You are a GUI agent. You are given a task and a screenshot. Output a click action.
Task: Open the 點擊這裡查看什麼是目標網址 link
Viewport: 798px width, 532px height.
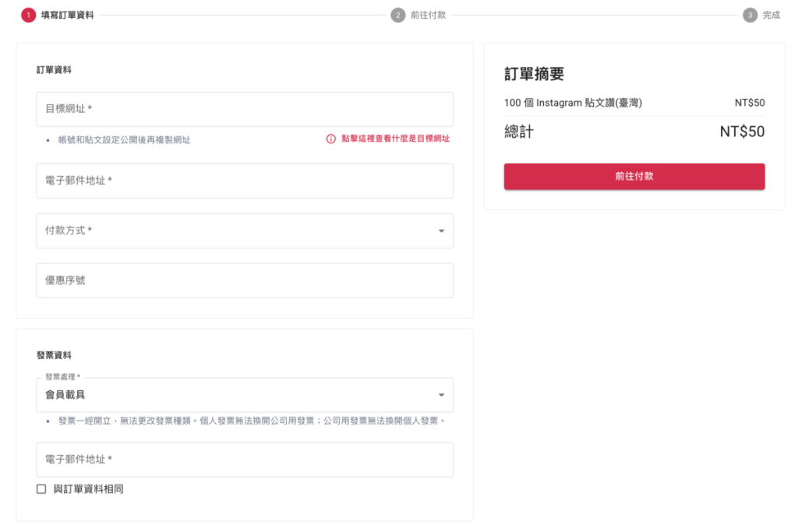395,139
